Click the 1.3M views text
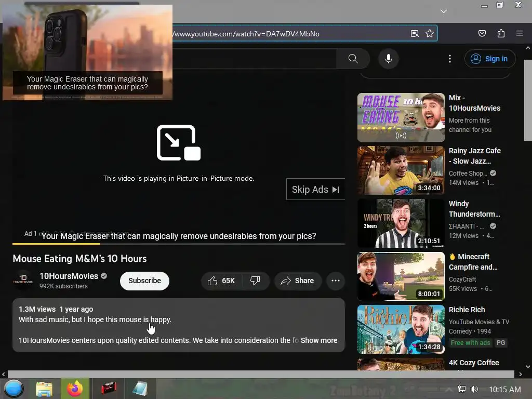The height and width of the screenshot is (399, 532). tap(37, 309)
